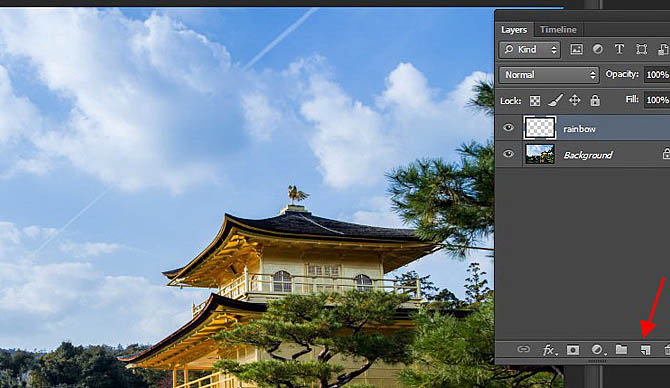Click the link layers icon
This screenshot has width=670, height=388.
click(523, 350)
